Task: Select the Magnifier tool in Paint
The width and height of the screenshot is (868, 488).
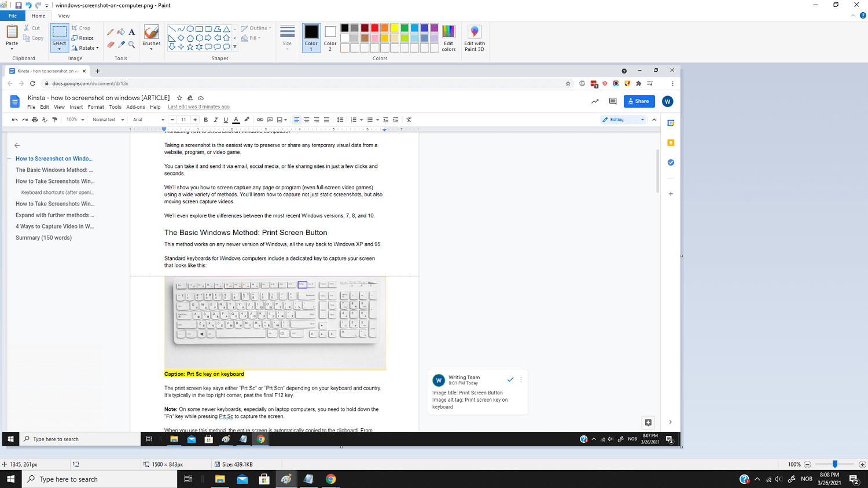Action: 131,43
